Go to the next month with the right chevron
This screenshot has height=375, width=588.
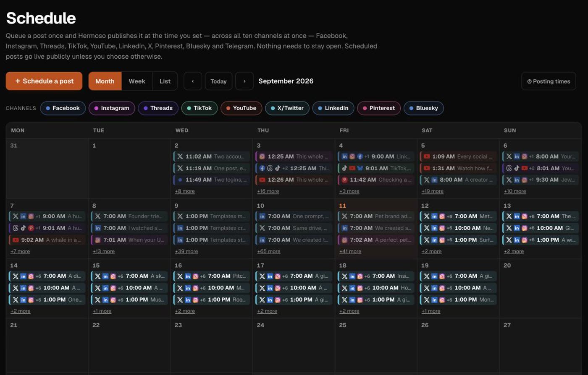[x=244, y=81]
